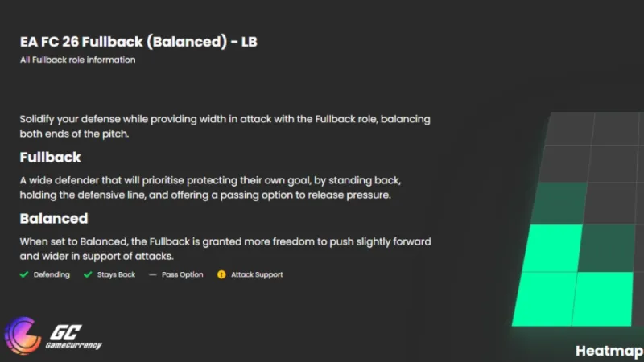
Task: Click the GameCurrency circular logo icon
Action: [x=23, y=337]
